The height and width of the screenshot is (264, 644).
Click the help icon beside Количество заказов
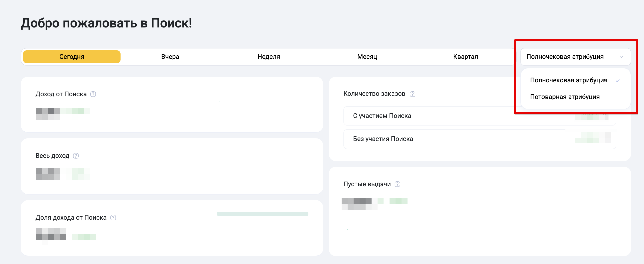pos(413,94)
